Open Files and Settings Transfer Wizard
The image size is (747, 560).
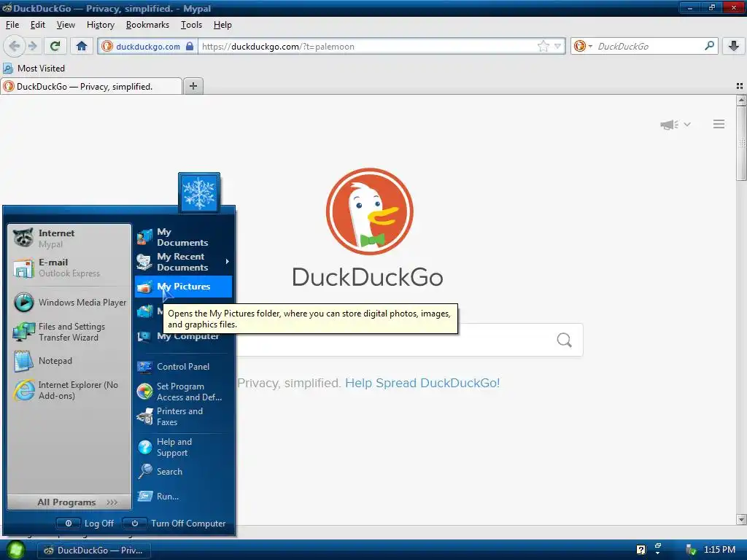point(69,332)
